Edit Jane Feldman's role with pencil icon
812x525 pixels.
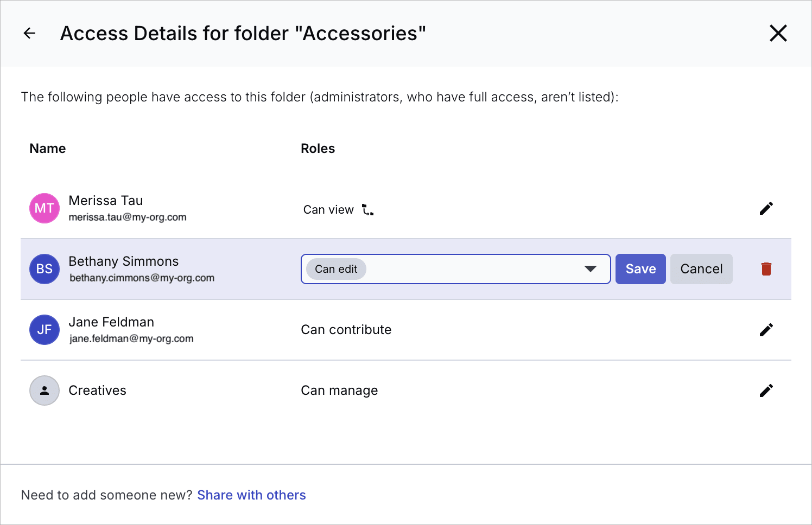click(766, 330)
